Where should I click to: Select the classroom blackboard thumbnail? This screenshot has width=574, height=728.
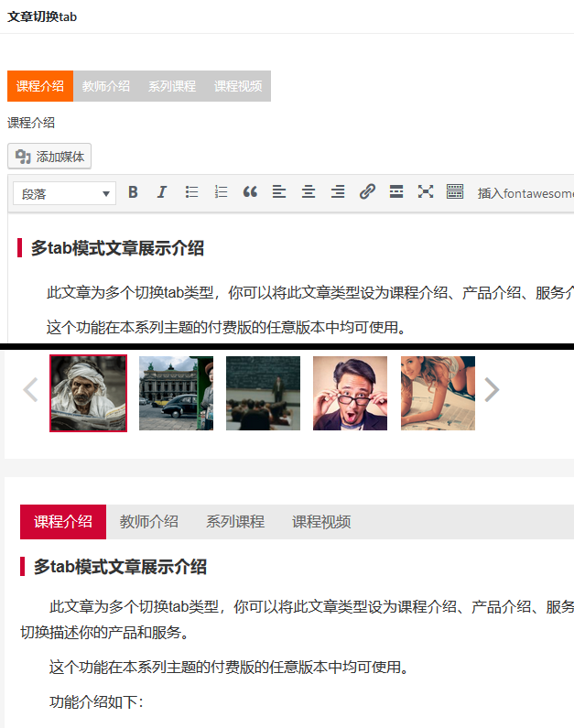[263, 393]
